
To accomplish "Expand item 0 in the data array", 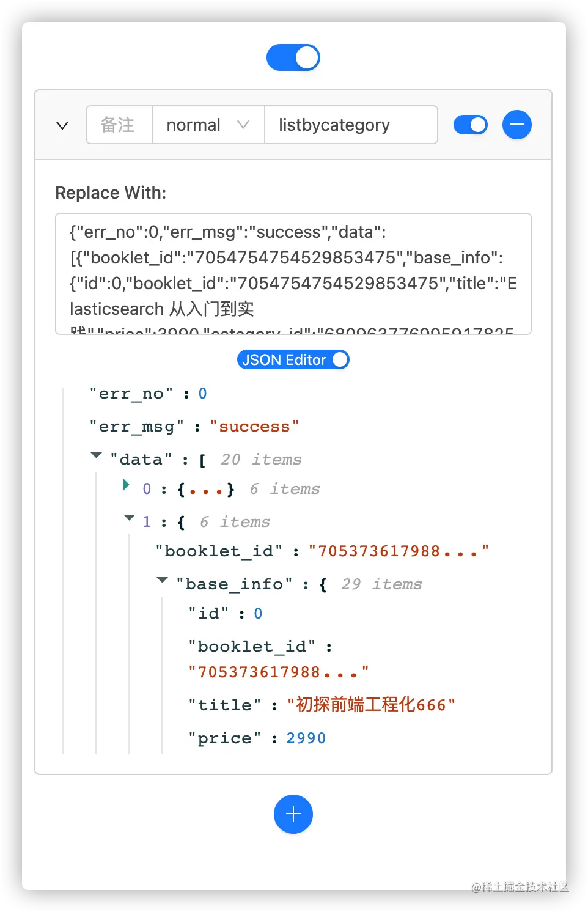I will [x=127, y=485].
